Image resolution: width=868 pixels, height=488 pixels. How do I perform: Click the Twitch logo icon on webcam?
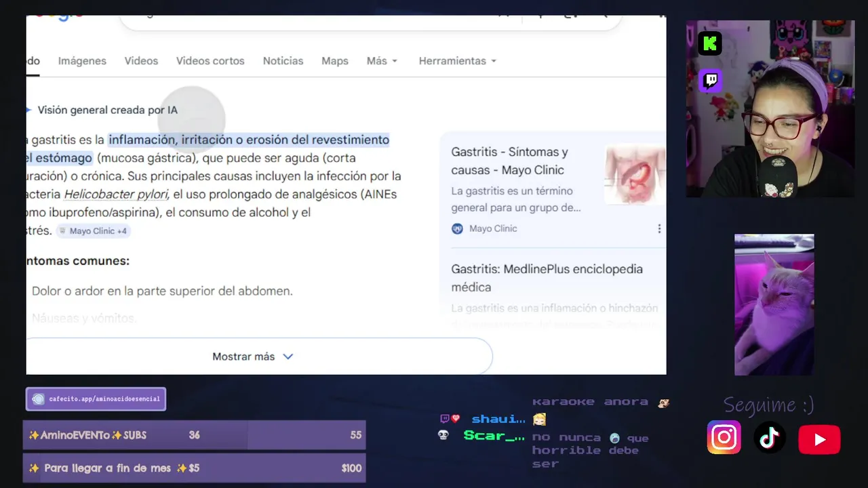coord(710,81)
